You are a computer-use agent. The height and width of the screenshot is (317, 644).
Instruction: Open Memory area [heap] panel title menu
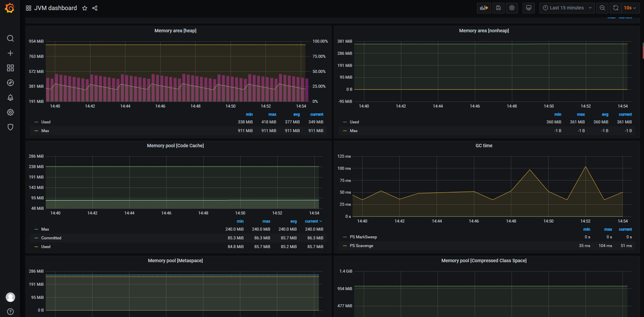[175, 31]
